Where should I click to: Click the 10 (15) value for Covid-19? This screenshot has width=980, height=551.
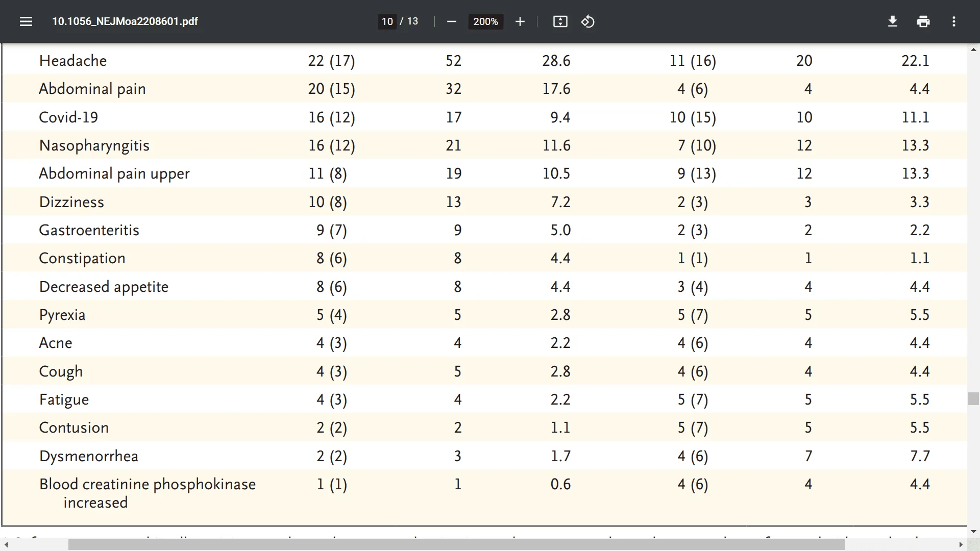[693, 117]
